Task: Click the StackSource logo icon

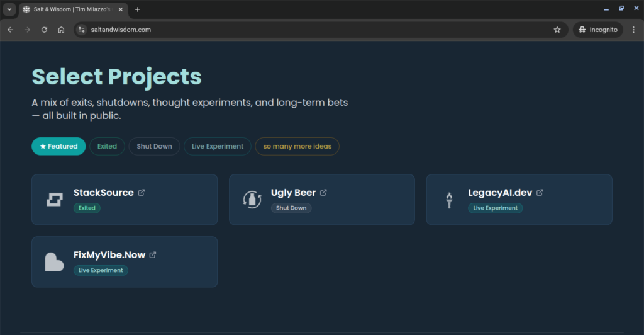Action: (54, 200)
